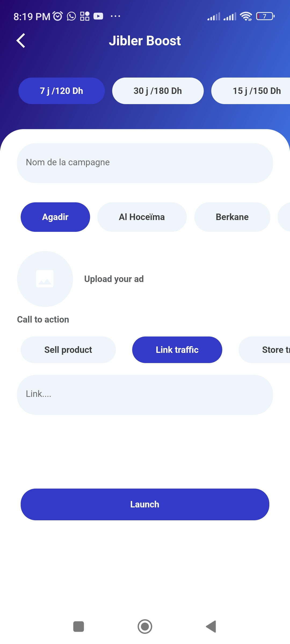Viewport: 290px width, 644px height.
Task: Tap the Android back triangle button
Action: (211, 627)
